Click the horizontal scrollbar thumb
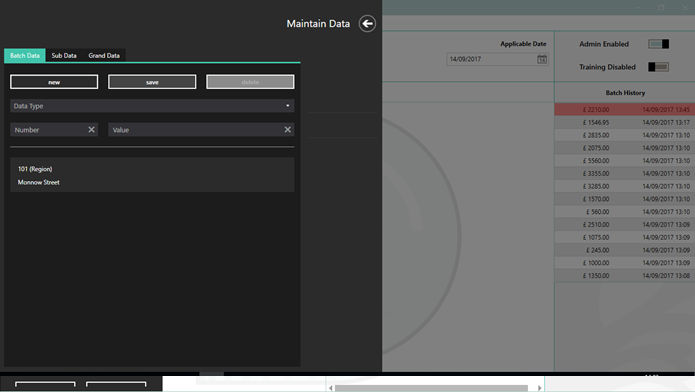The height and width of the screenshot is (392, 695). point(431,388)
